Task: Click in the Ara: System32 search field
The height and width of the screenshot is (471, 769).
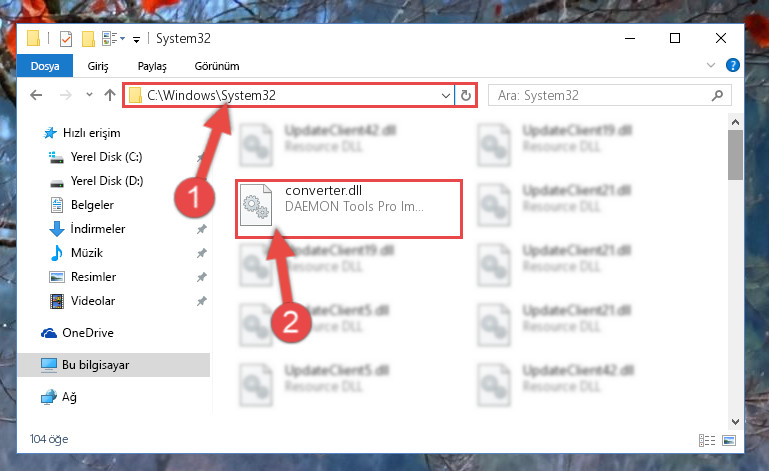Action: (x=601, y=95)
